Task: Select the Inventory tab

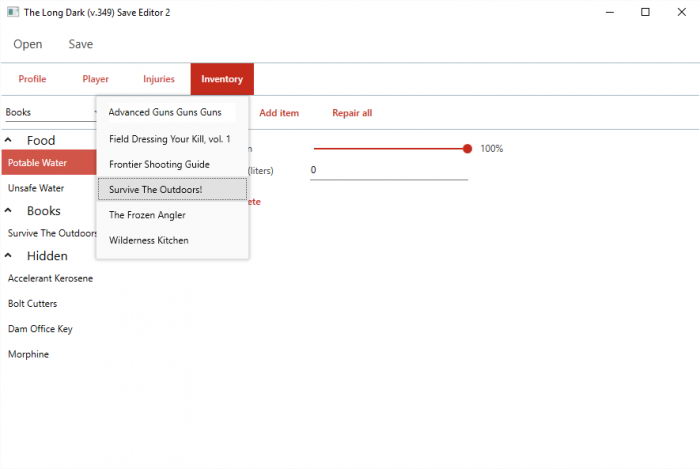Action: [x=222, y=79]
